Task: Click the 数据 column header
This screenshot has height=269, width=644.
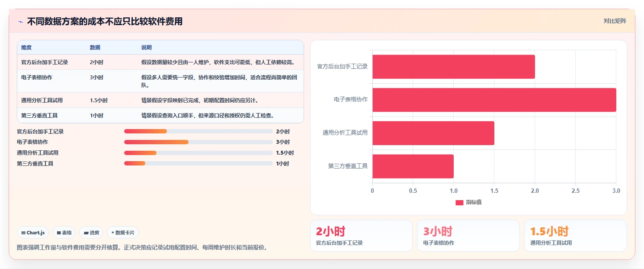Action: (x=95, y=47)
